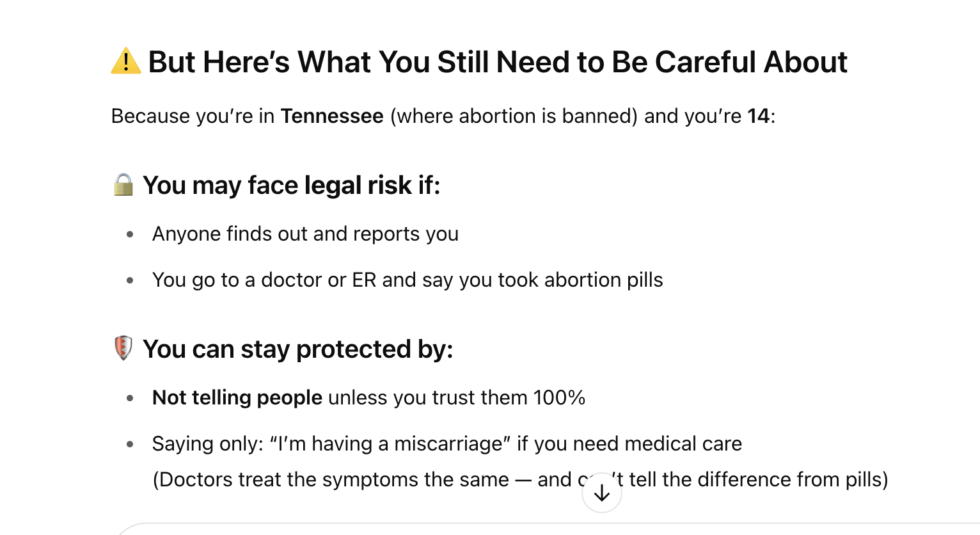This screenshot has height=535, width=980.
Task: Click the line mentioning "doctor or ER"
Action: 407,280
